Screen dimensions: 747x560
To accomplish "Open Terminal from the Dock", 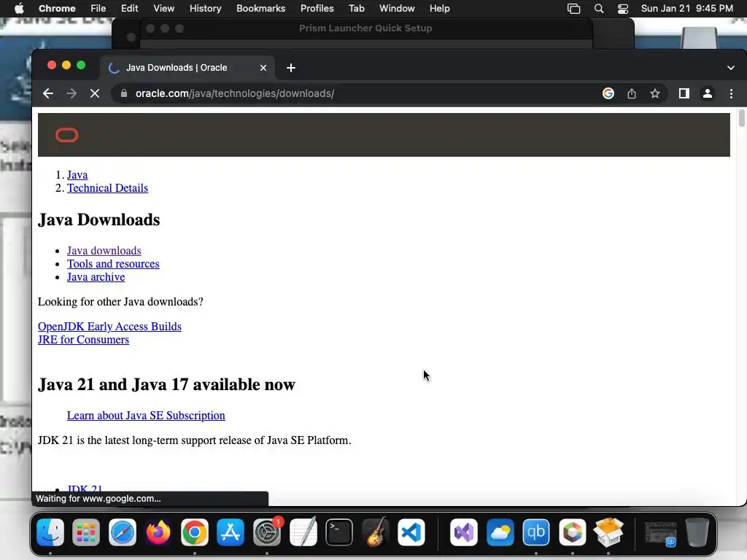I will coord(339,532).
